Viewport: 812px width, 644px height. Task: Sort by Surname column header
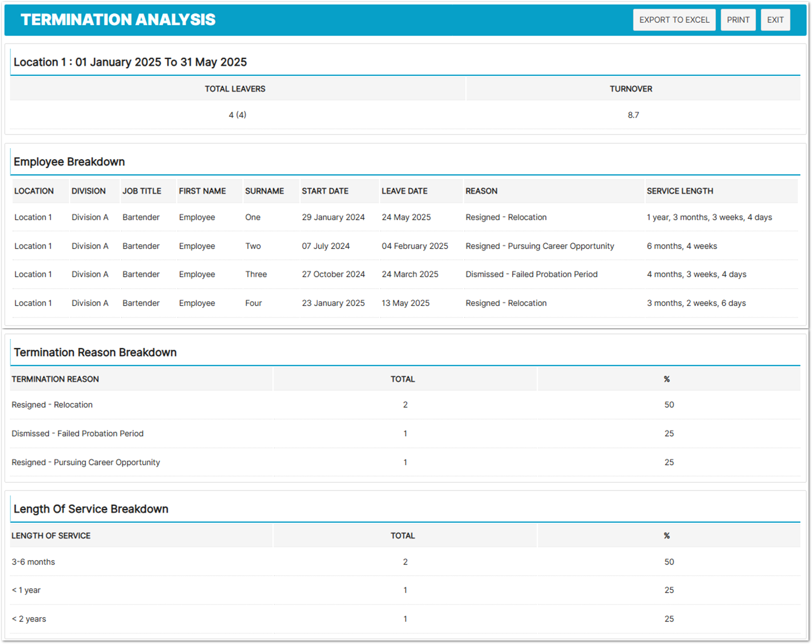(x=264, y=191)
